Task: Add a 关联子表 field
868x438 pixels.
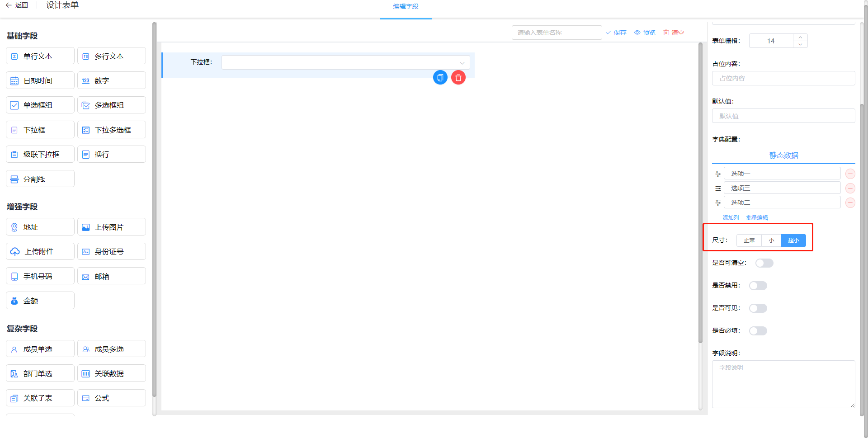Action: pyautogui.click(x=40, y=398)
